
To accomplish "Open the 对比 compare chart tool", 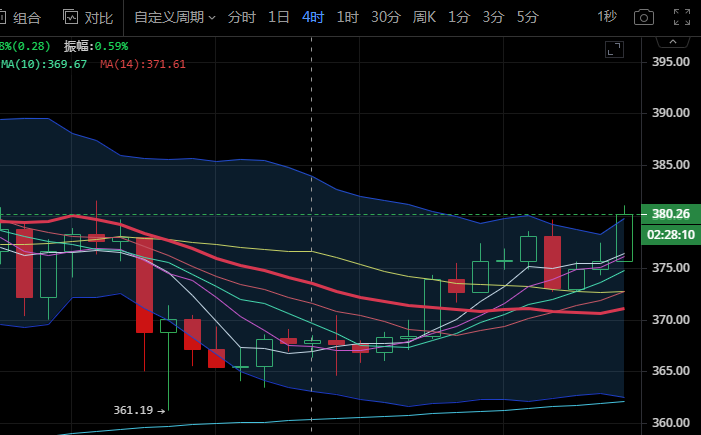I will click(x=88, y=17).
